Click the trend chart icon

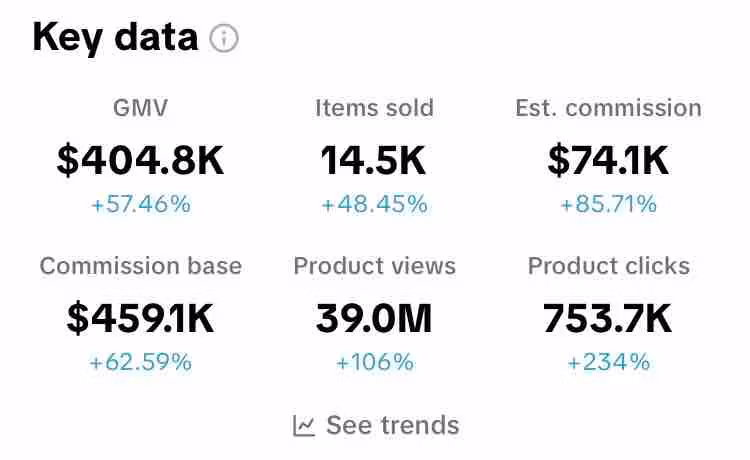click(x=305, y=426)
